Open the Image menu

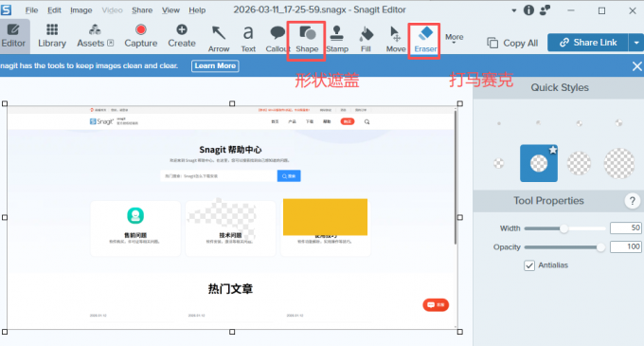[x=80, y=10]
